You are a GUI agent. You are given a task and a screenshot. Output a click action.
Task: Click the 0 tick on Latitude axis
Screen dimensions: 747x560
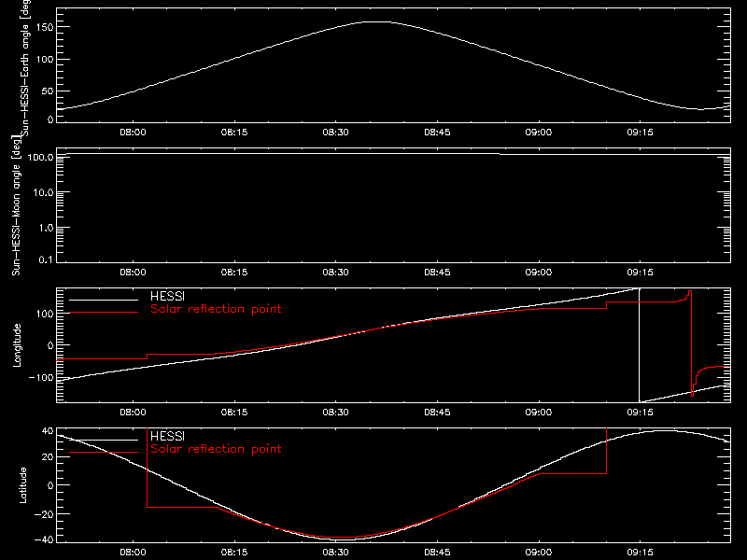(x=50, y=485)
